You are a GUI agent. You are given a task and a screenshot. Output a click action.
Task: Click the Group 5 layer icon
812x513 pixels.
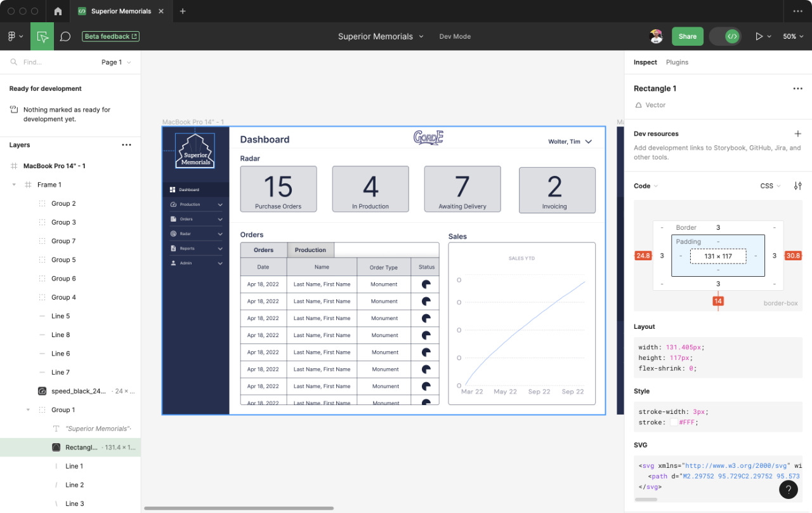[42, 260]
